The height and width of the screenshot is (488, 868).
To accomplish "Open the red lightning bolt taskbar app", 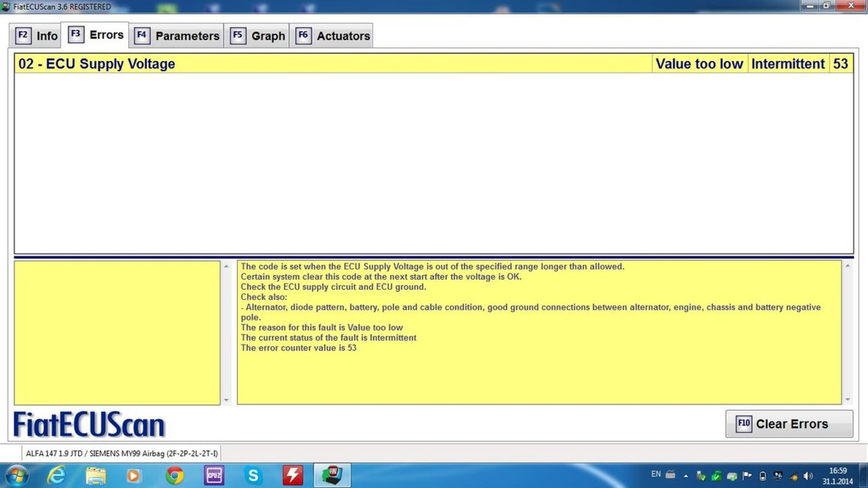I will [292, 476].
